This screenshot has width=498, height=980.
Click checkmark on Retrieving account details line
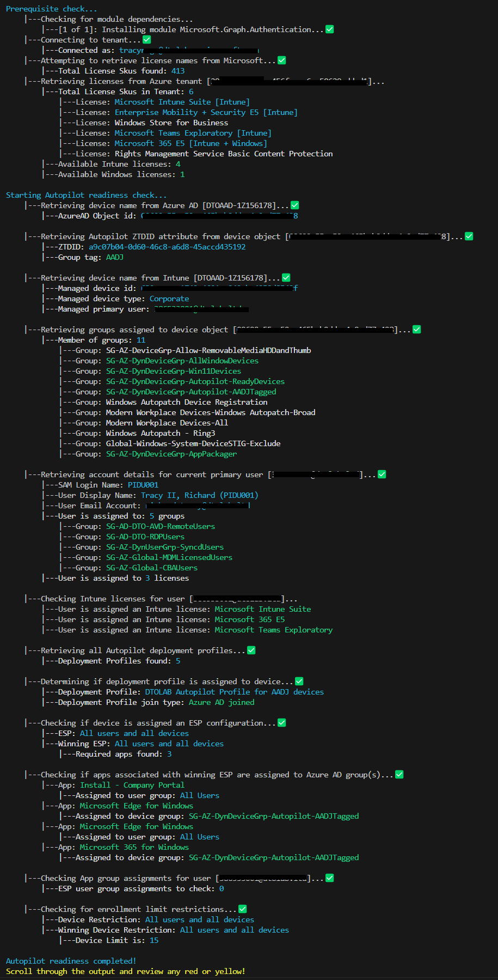click(382, 474)
